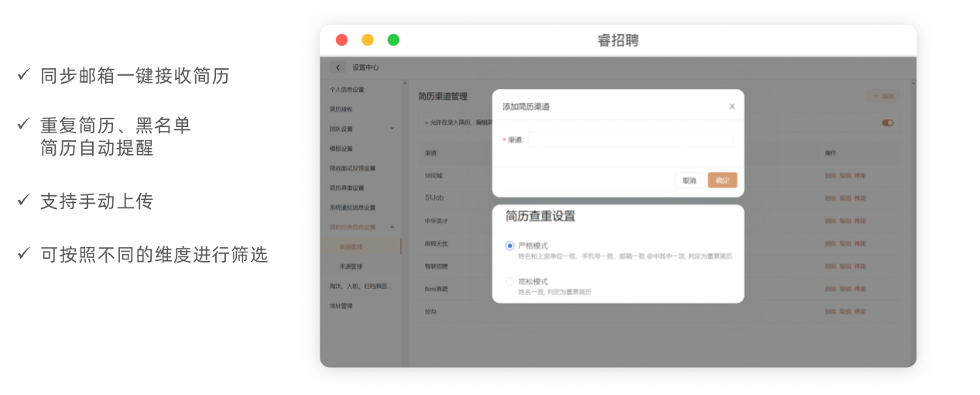Click 停用 in the 前程无忧 row

[x=860, y=243]
